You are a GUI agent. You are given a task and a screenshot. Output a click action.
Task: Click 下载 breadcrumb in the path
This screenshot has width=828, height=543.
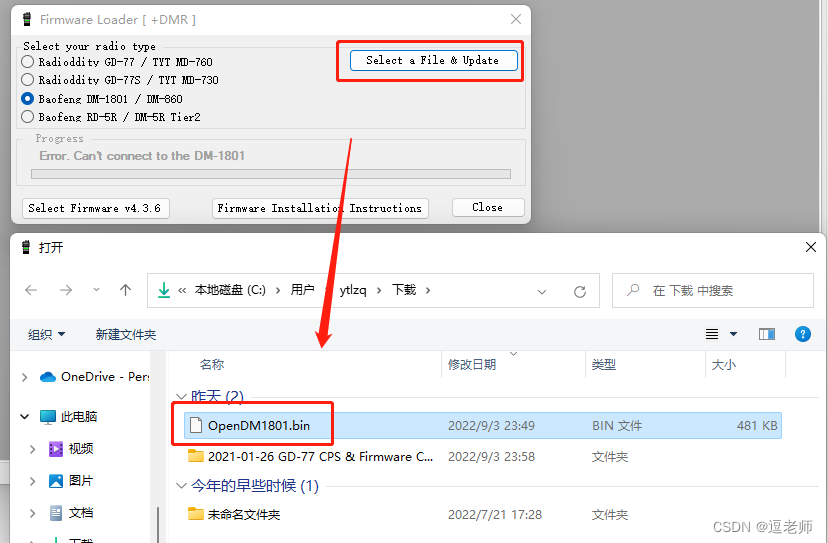[404, 290]
